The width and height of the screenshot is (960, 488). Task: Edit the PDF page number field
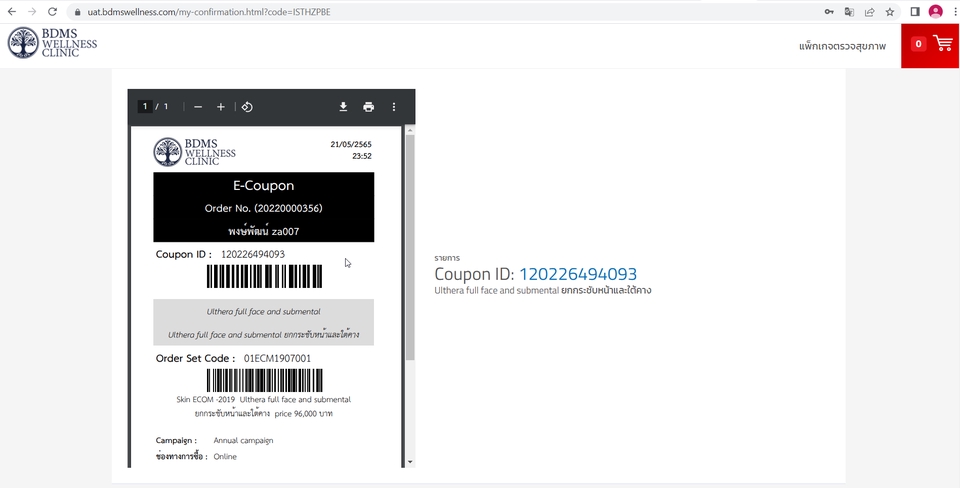tap(145, 107)
